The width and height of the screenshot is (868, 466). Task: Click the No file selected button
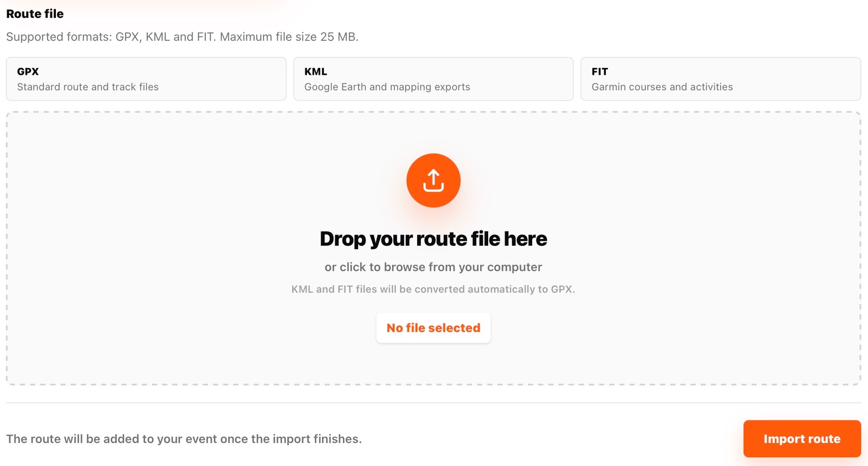[x=433, y=328]
